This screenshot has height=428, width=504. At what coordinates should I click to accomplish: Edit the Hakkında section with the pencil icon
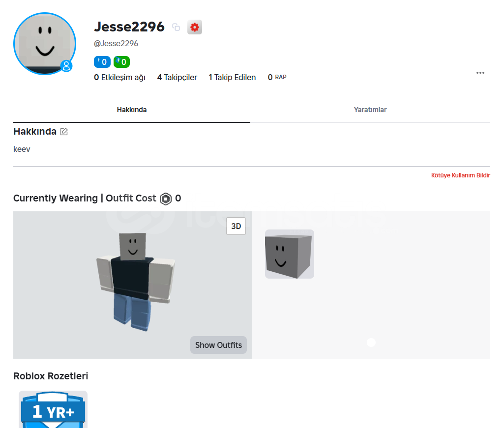[64, 131]
